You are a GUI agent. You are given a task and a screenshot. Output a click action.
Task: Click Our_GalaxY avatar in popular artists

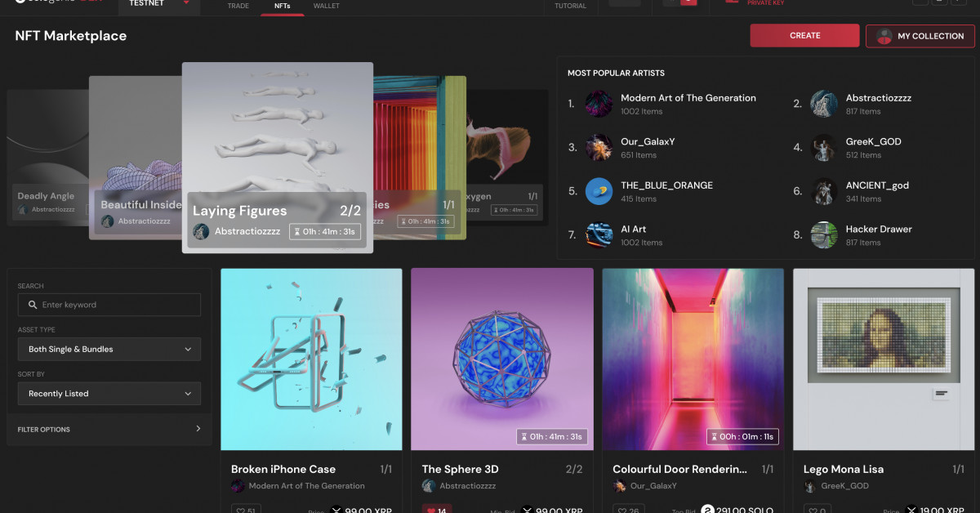[599, 148]
